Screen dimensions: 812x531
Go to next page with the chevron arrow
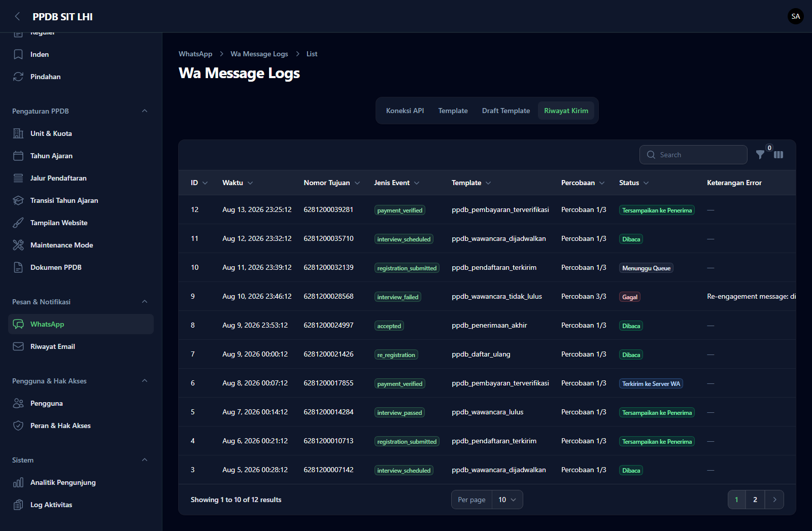pos(774,500)
